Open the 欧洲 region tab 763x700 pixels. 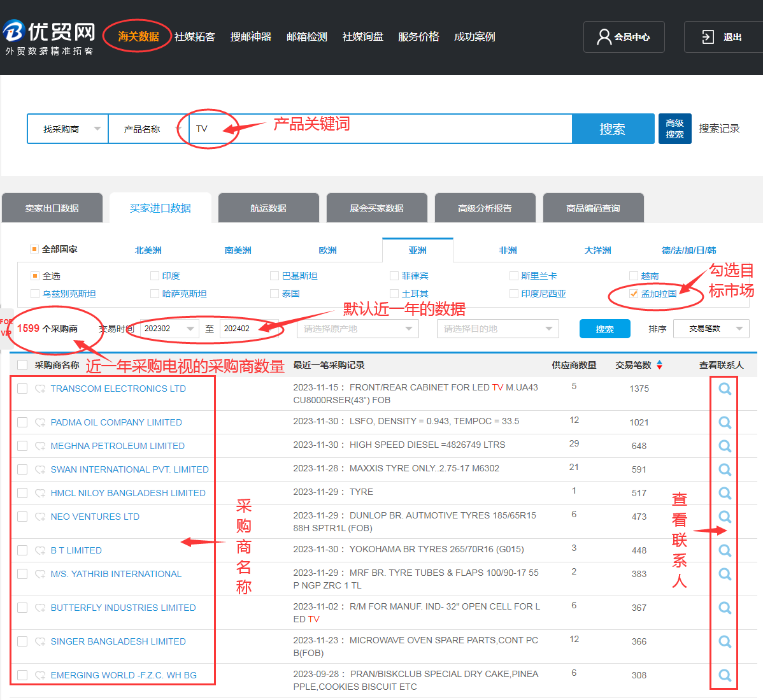(x=327, y=250)
